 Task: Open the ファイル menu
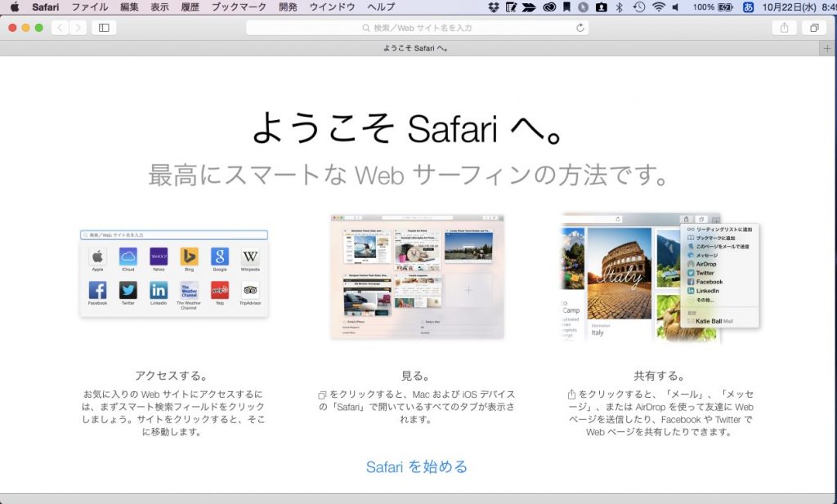(90, 7)
